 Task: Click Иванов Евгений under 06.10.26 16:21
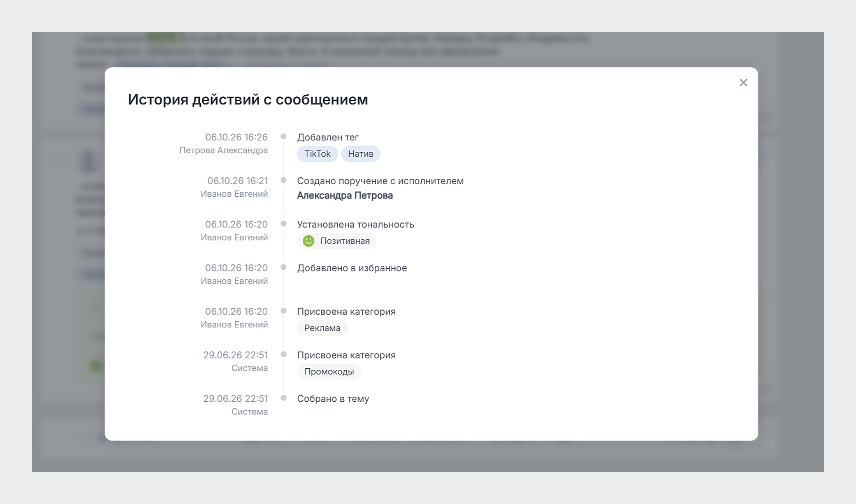click(x=234, y=194)
